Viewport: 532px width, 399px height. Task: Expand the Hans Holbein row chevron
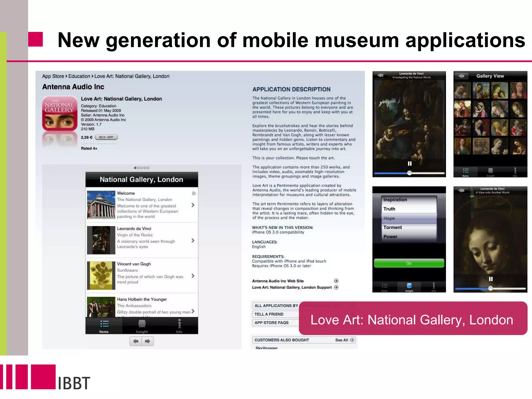(x=193, y=311)
